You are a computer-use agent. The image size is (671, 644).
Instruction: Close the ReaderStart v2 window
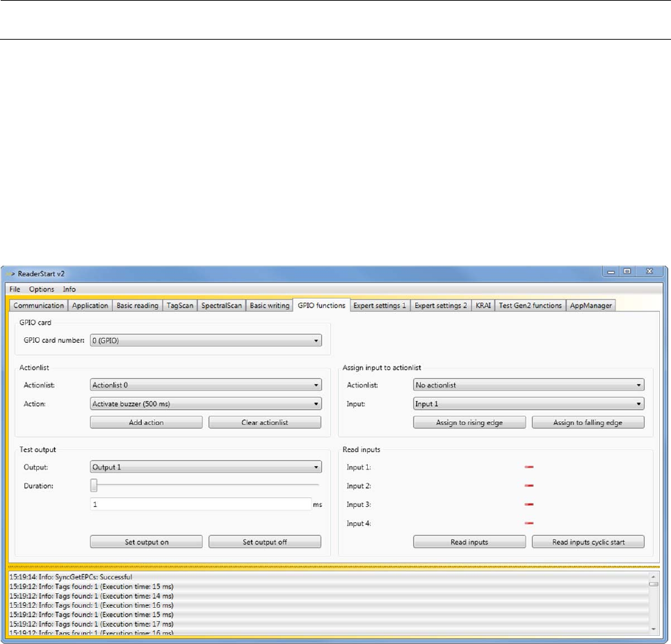click(x=649, y=272)
